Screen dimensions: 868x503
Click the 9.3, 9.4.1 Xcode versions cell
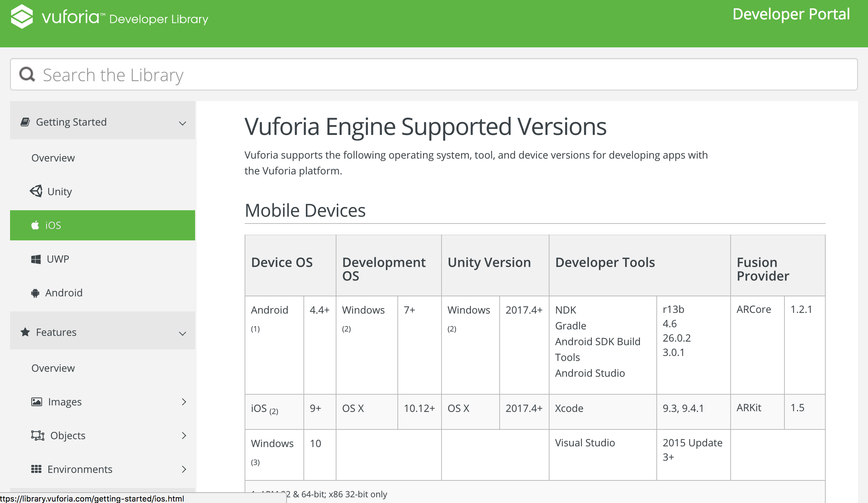click(x=694, y=412)
